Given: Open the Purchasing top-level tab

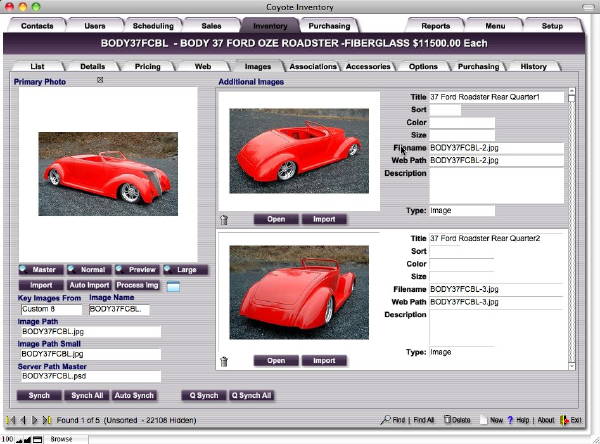Looking at the screenshot, I should pos(328,25).
